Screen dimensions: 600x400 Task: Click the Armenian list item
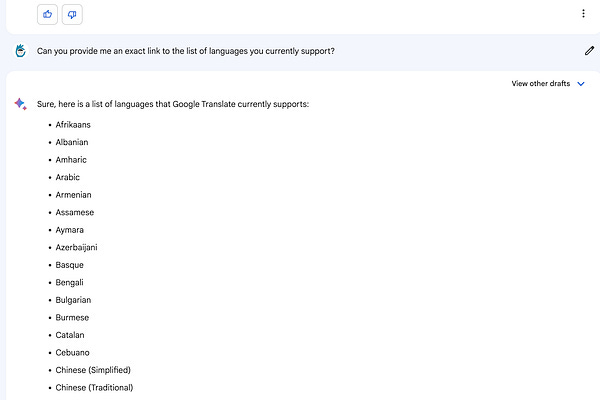click(x=73, y=195)
